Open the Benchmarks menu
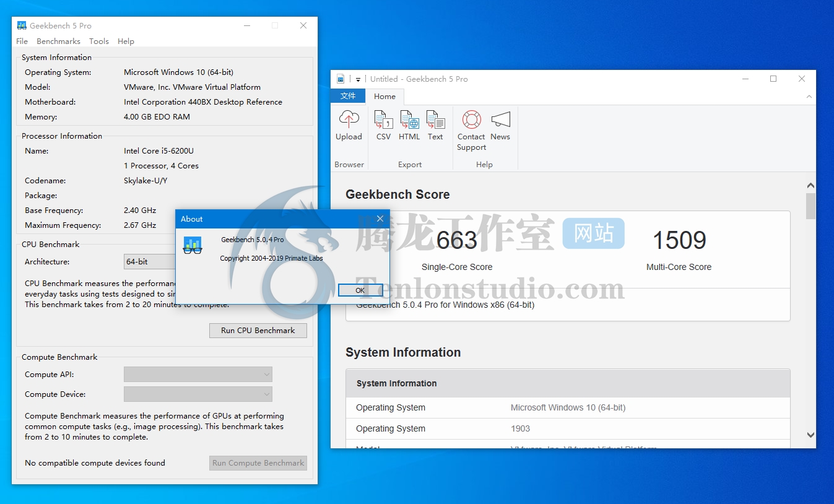 pos(58,41)
